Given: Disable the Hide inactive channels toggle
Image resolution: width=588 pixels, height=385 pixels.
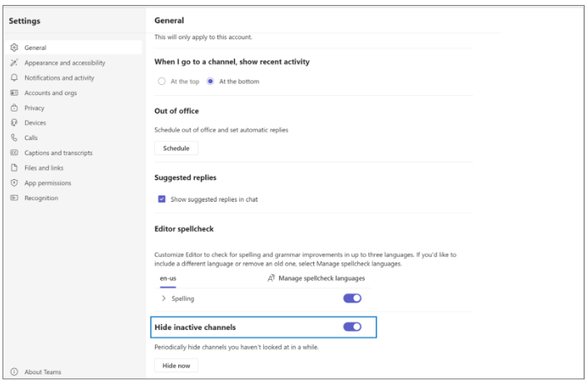Looking at the screenshot, I should coord(352,327).
